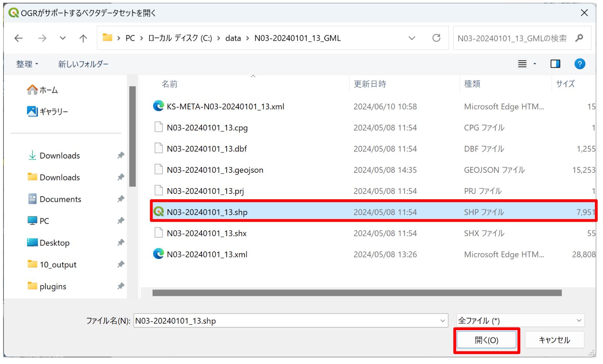Refresh the current folder view
The height and width of the screenshot is (364, 603).
click(436, 38)
